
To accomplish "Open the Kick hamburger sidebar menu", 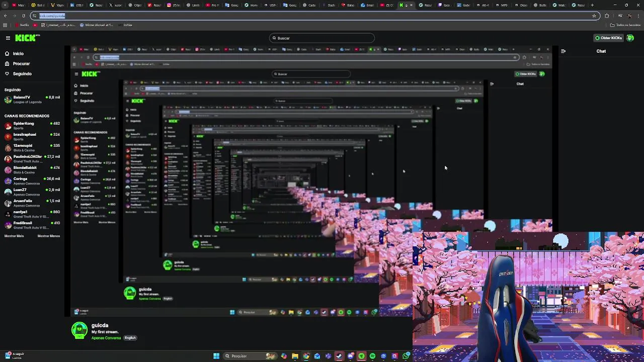I will click(8, 38).
